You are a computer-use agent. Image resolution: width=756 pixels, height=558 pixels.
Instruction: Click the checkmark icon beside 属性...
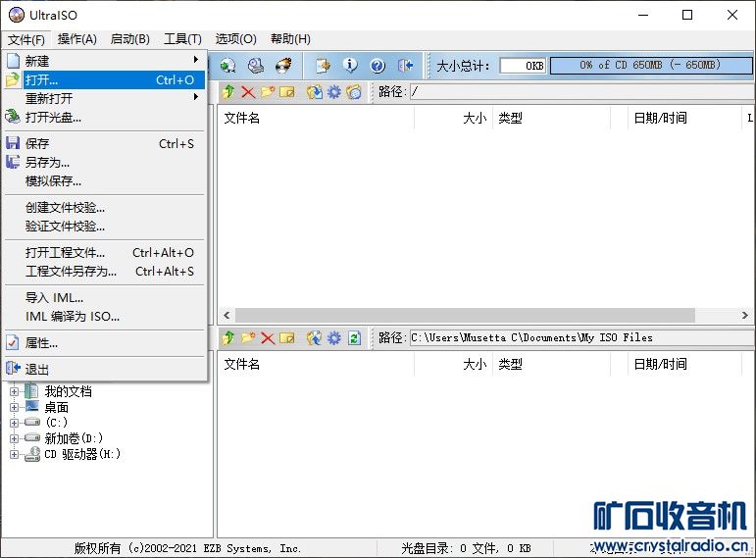13,343
